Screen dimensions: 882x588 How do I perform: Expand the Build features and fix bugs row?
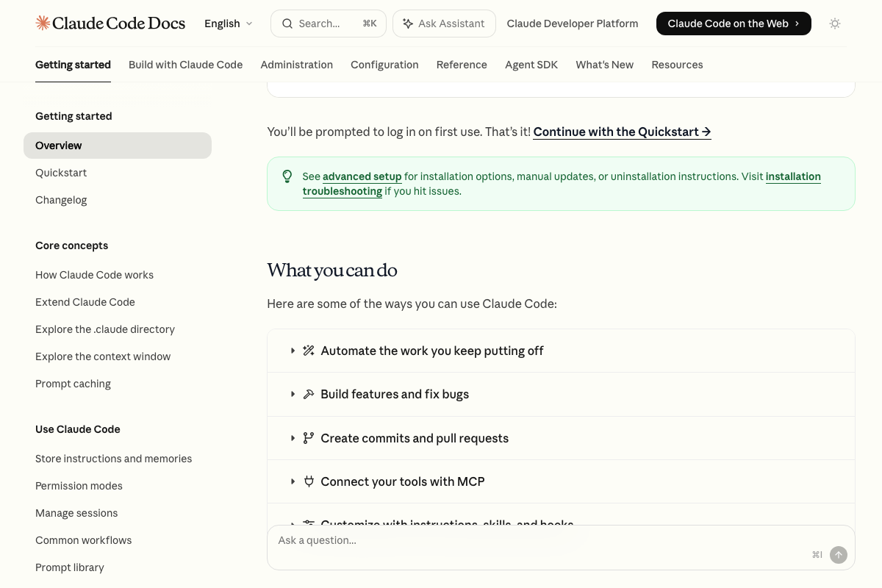click(561, 394)
